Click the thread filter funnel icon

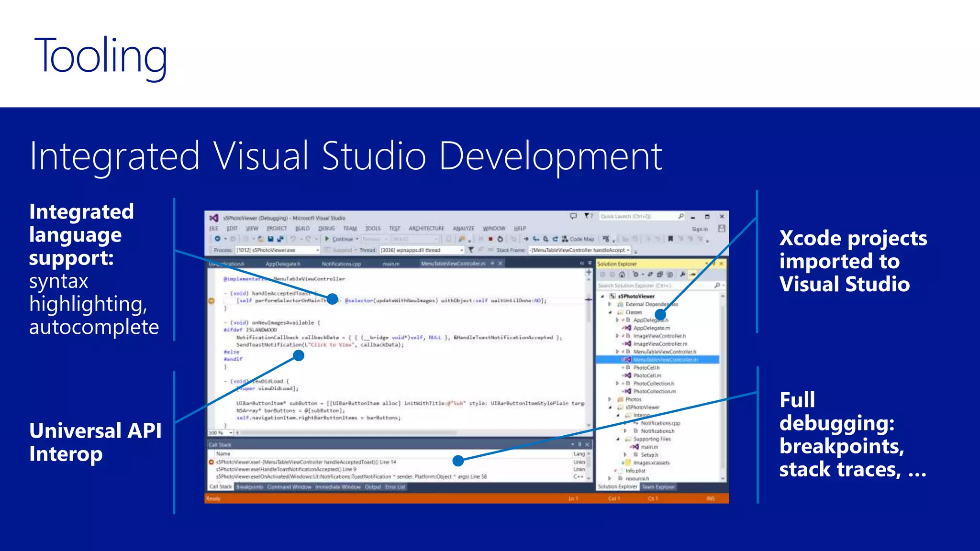click(x=471, y=250)
